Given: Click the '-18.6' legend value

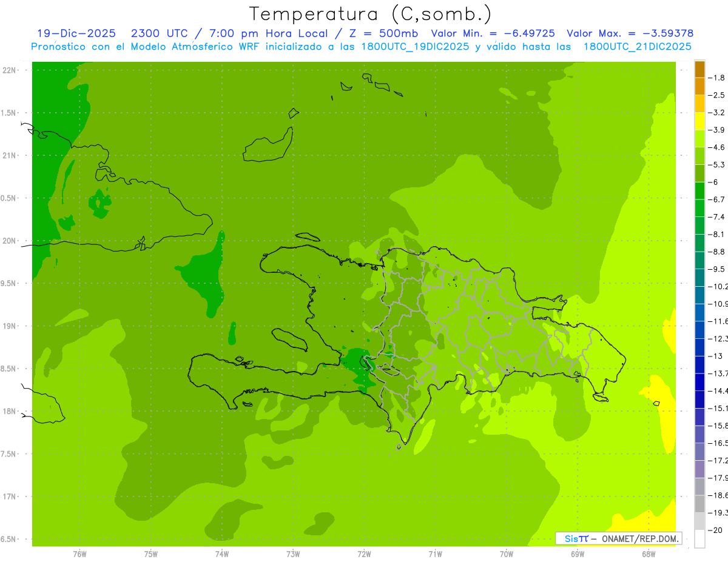Looking at the screenshot, I should [x=718, y=495].
